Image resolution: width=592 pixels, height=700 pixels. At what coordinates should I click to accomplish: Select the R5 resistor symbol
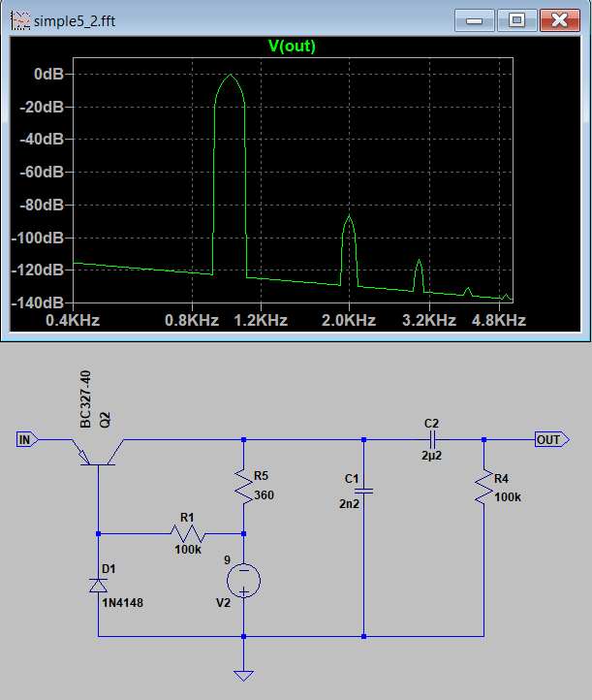tap(243, 487)
